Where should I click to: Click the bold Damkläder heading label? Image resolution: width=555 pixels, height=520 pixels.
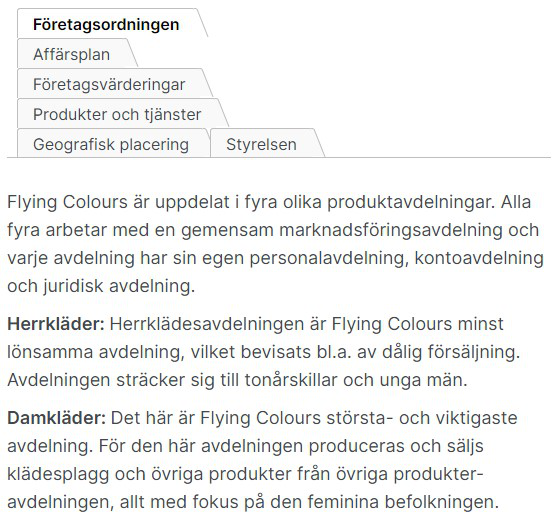coord(57,418)
